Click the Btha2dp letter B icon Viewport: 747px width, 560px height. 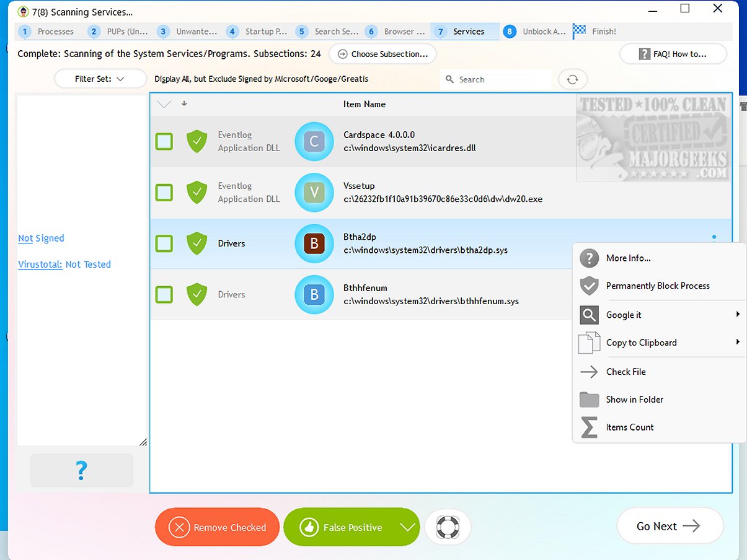(x=314, y=243)
